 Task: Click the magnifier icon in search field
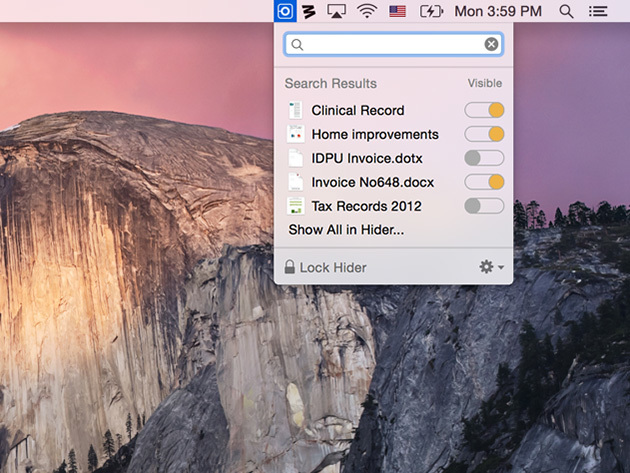coord(297,44)
